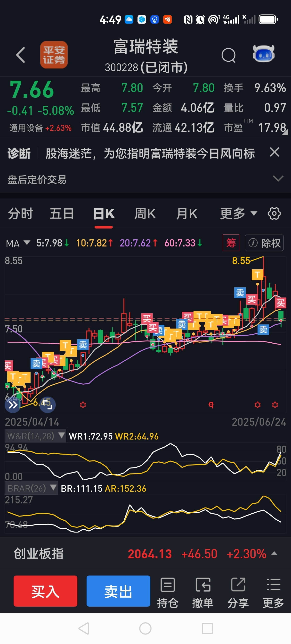Open the BRAR(26) indicator dropdown

click(x=31, y=488)
